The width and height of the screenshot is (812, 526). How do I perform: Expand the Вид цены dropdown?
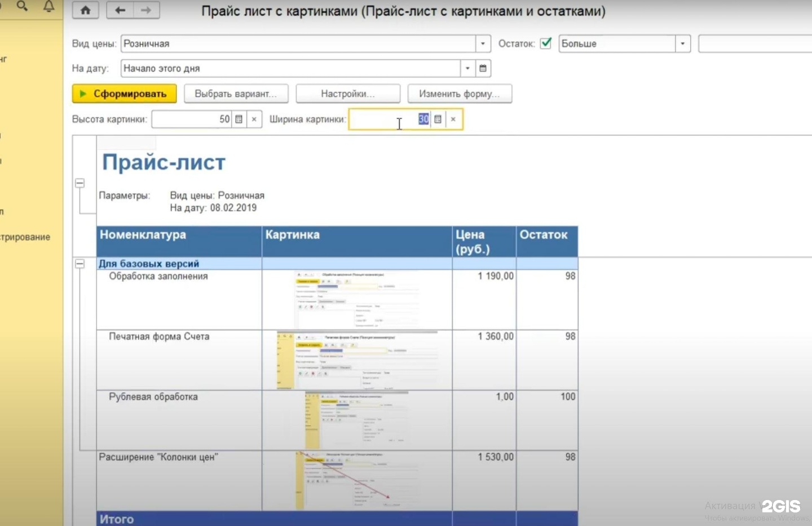(483, 43)
